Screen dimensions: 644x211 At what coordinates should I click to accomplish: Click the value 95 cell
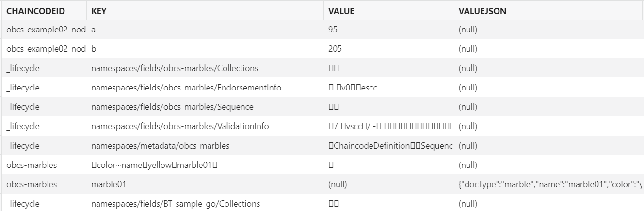(x=333, y=30)
